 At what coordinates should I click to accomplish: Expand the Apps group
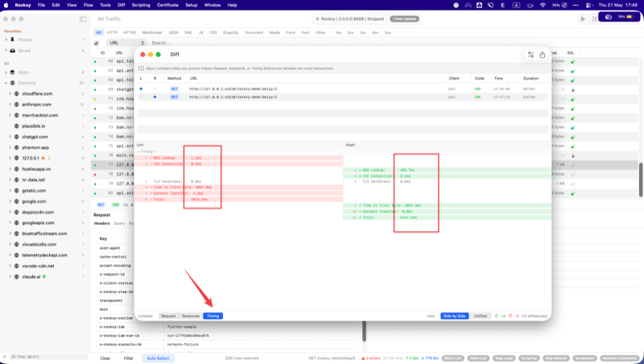[6, 72]
